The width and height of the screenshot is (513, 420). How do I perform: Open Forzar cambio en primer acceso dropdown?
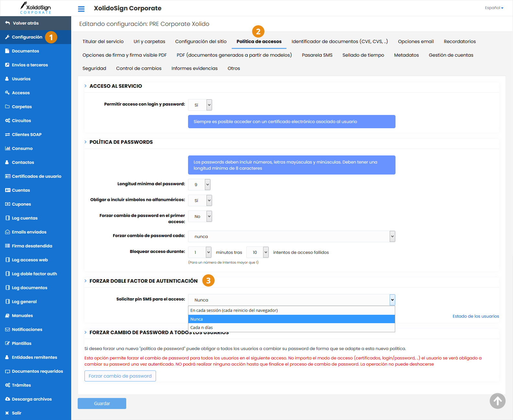point(200,216)
